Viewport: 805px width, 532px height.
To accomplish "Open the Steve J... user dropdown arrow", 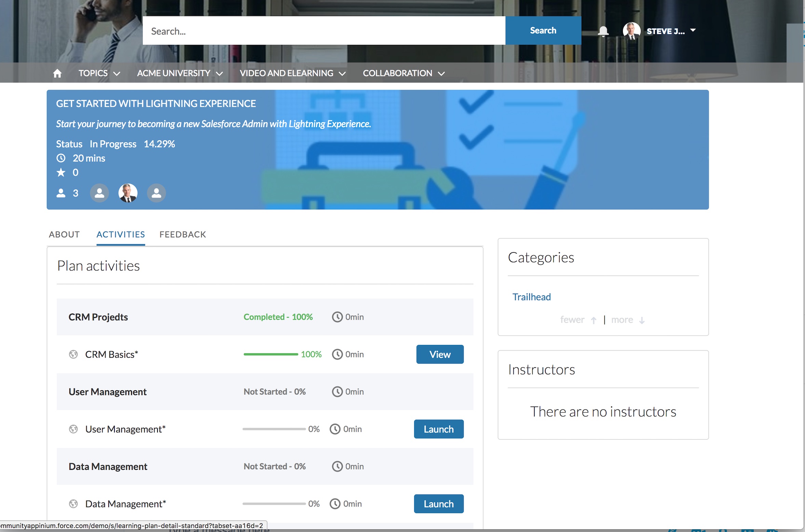I will (693, 30).
